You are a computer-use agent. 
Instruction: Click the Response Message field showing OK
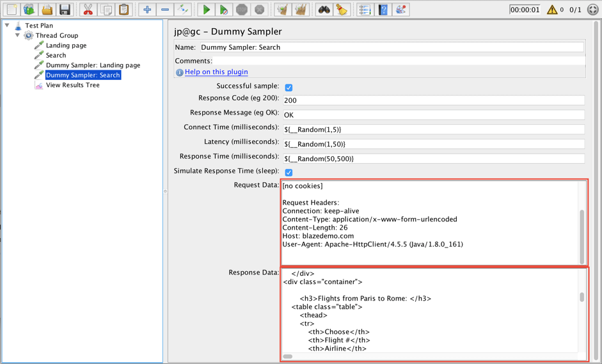pos(434,115)
